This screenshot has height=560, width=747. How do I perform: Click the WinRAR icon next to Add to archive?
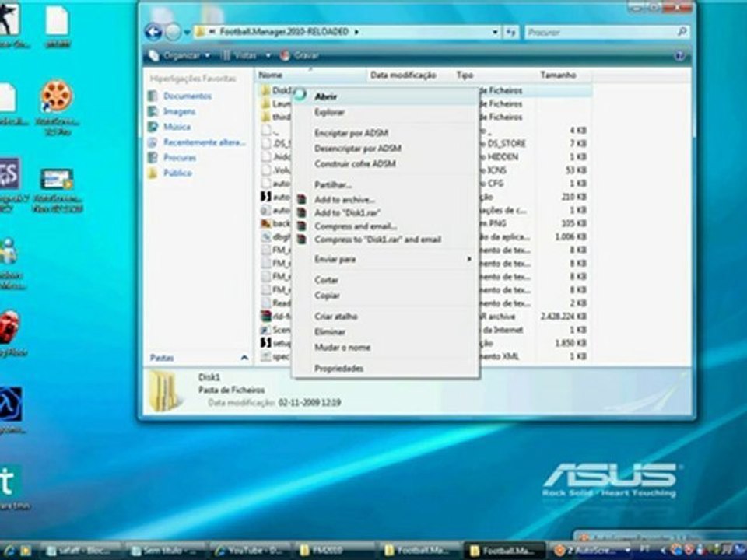(303, 200)
